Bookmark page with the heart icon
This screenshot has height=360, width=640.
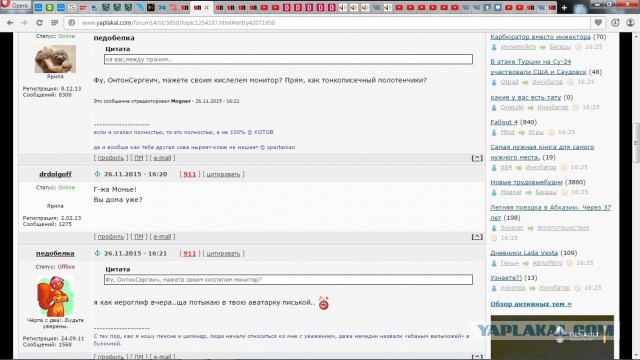point(598,23)
